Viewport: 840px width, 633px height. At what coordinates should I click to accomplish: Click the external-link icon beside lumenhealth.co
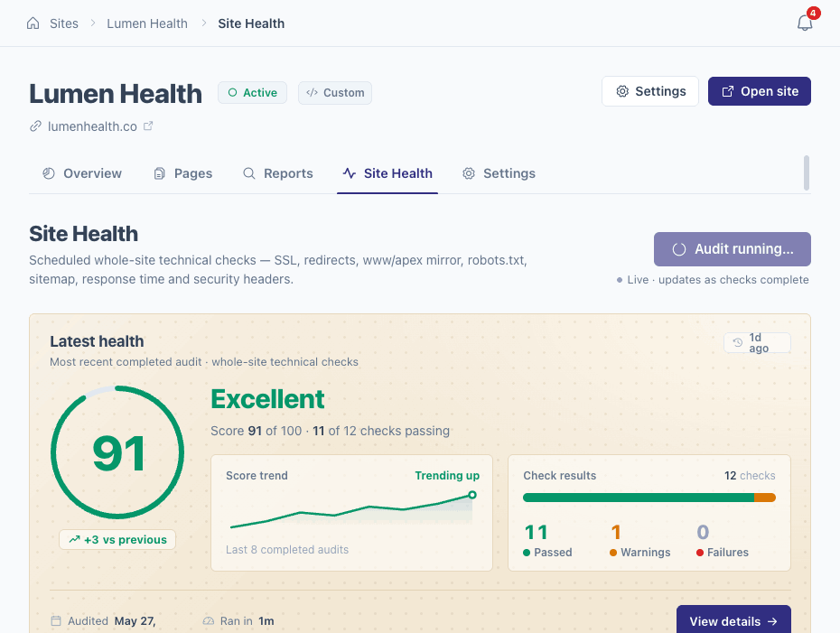(x=148, y=126)
